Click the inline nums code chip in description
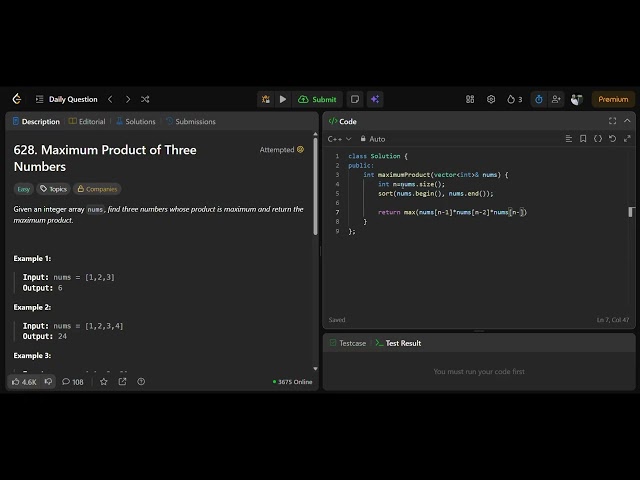Screen dimensions: 640x480 (x=95, y=209)
